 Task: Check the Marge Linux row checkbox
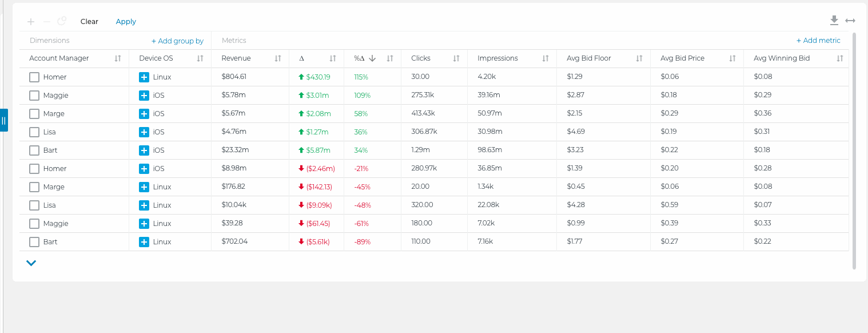pos(34,187)
